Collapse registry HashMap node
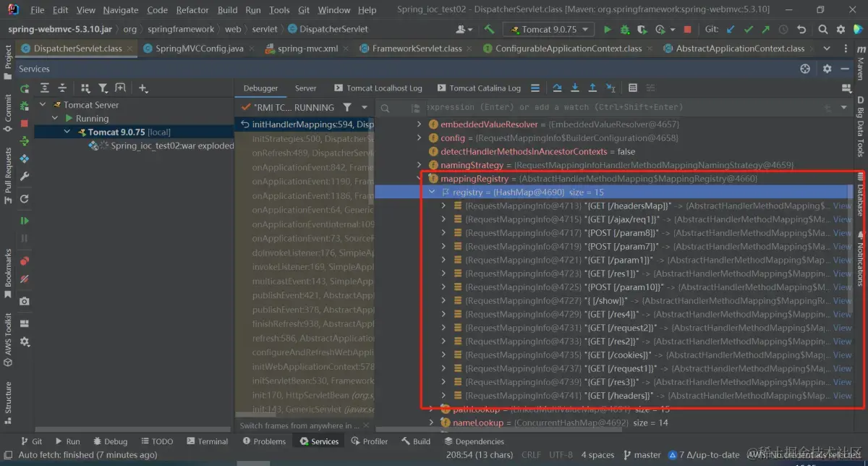The height and width of the screenshot is (466, 868). point(431,192)
